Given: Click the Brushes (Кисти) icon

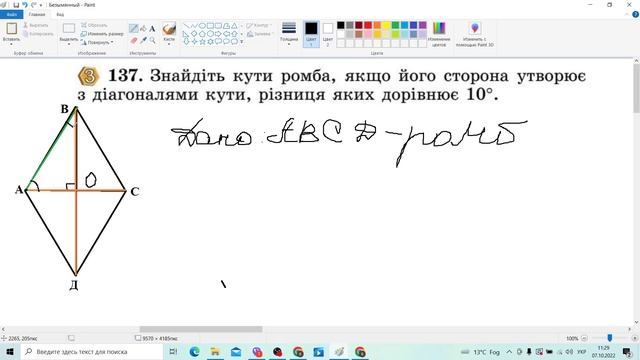Looking at the screenshot, I should point(169,29).
